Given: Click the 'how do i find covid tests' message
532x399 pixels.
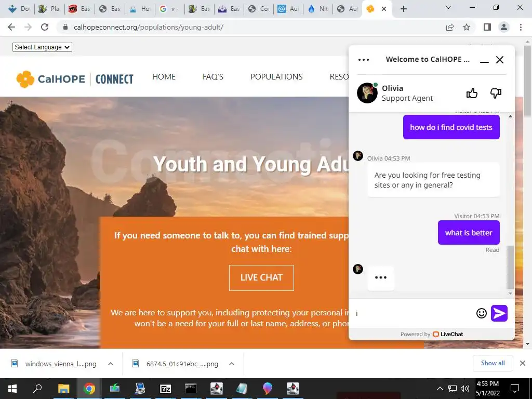Looking at the screenshot, I should [x=451, y=127].
